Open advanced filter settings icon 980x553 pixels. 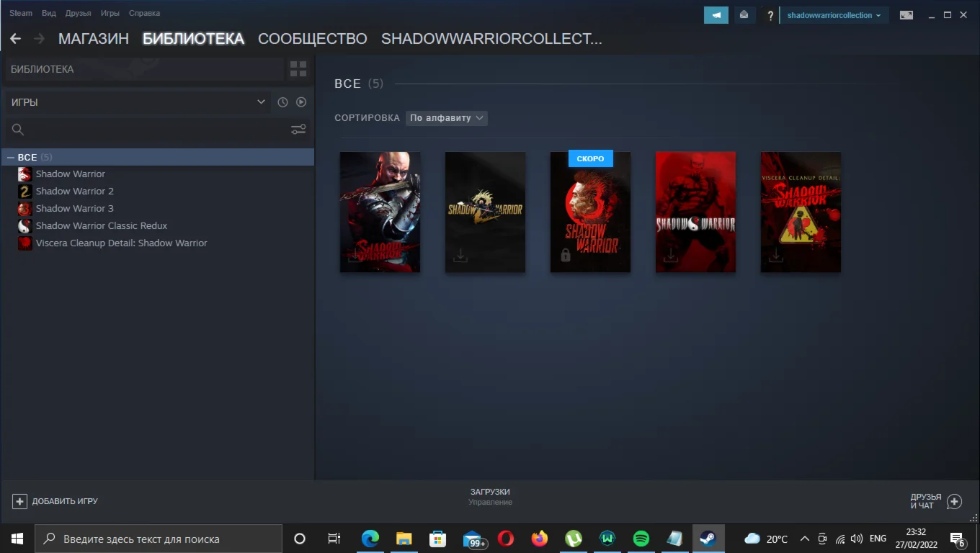pyautogui.click(x=298, y=130)
